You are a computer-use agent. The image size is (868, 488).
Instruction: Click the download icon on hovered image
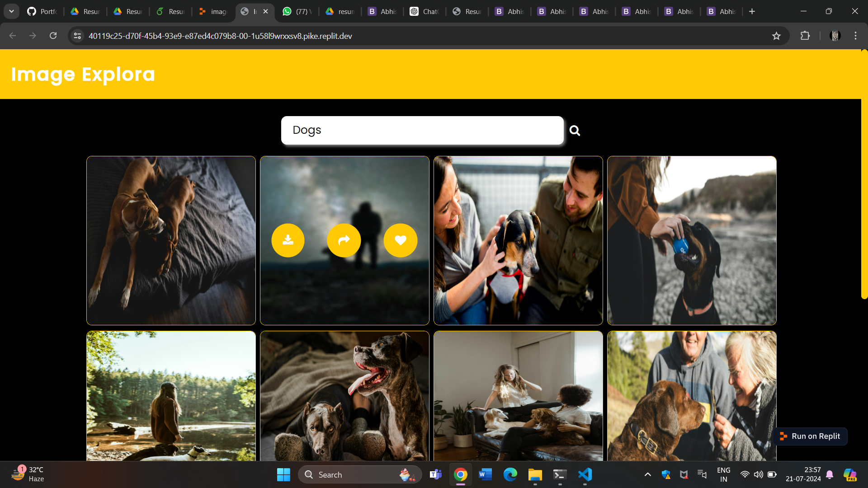288,240
